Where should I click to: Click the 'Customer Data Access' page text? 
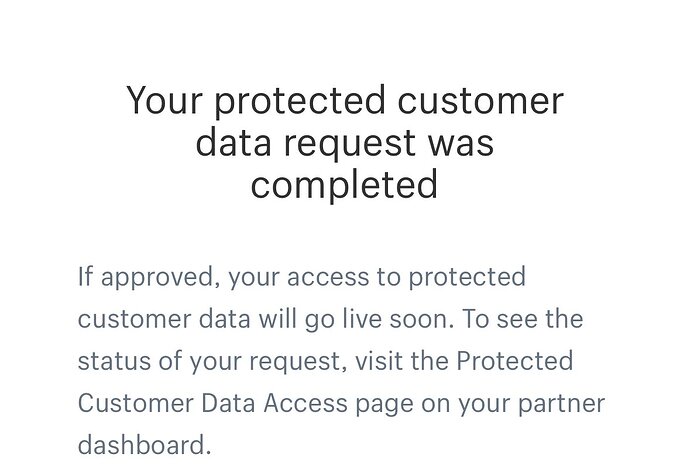pos(213,403)
